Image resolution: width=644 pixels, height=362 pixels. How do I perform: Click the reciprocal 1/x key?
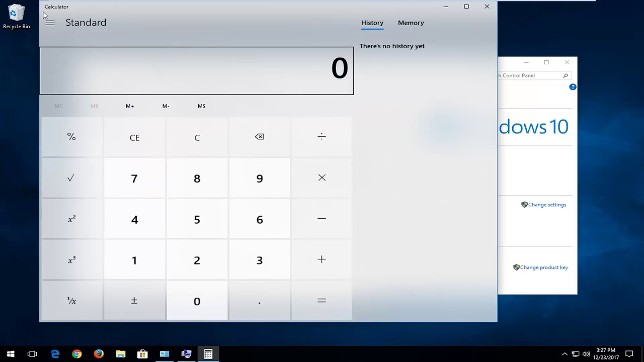(71, 301)
